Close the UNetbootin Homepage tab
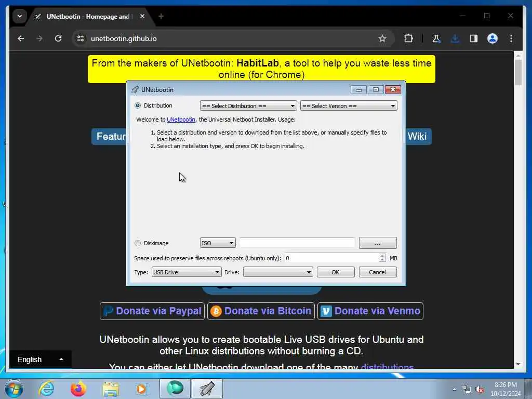This screenshot has height=399, width=532. [142, 16]
